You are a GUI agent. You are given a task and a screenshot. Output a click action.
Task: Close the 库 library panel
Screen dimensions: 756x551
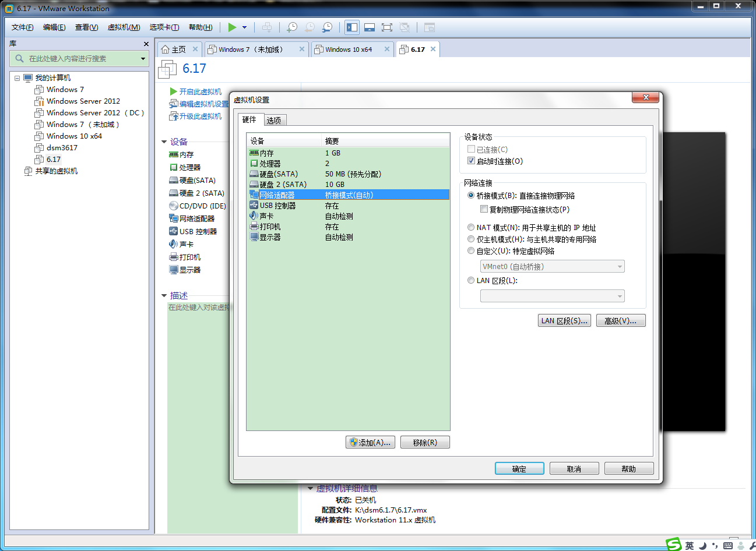click(x=146, y=44)
